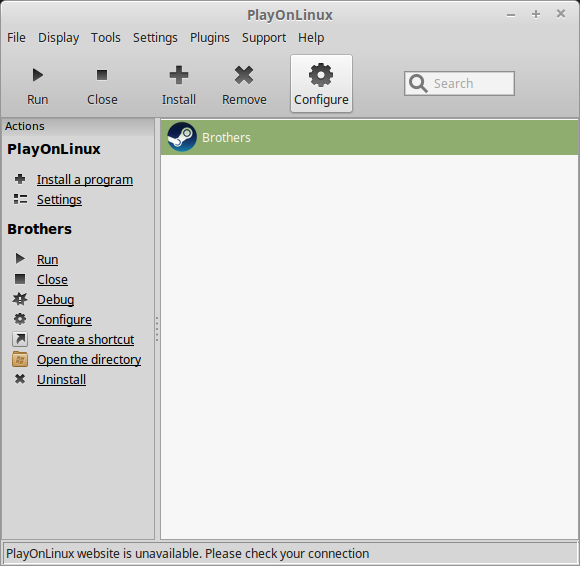This screenshot has width=580, height=566.
Task: Maximize the PlayOnLinux window
Action: click(x=536, y=14)
